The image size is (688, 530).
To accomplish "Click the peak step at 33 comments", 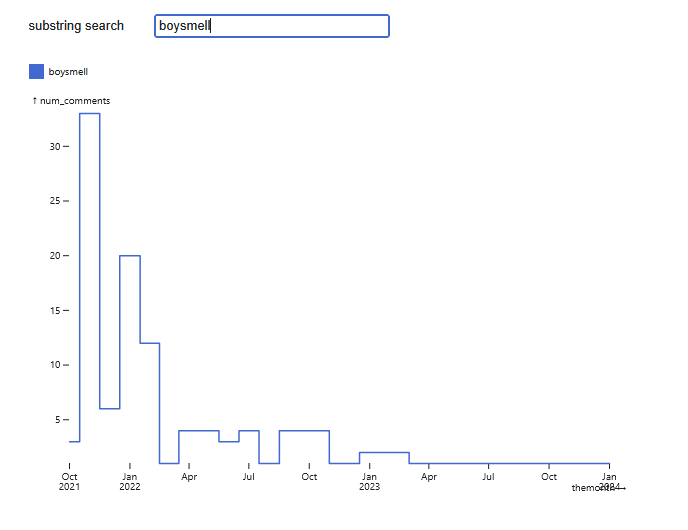I will [x=90, y=114].
